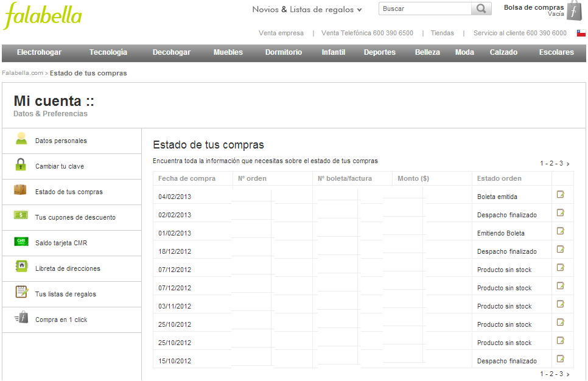Click the Estado orden column header
This screenshot has width=588, height=381.
pos(499,178)
